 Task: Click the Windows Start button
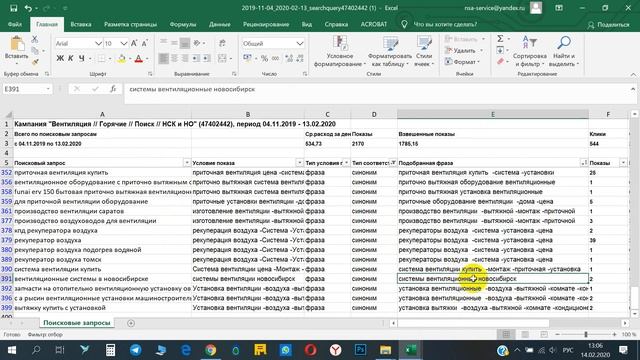[x=11, y=350]
